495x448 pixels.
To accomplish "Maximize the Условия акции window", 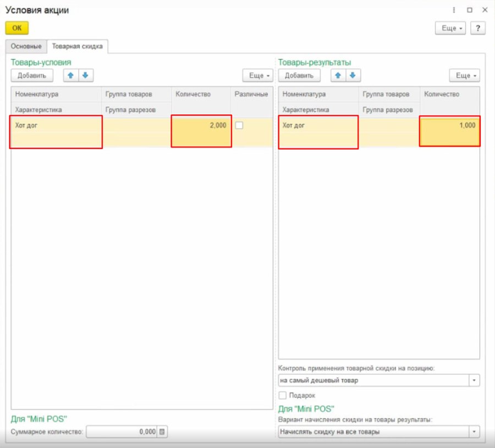I will click(470, 10).
